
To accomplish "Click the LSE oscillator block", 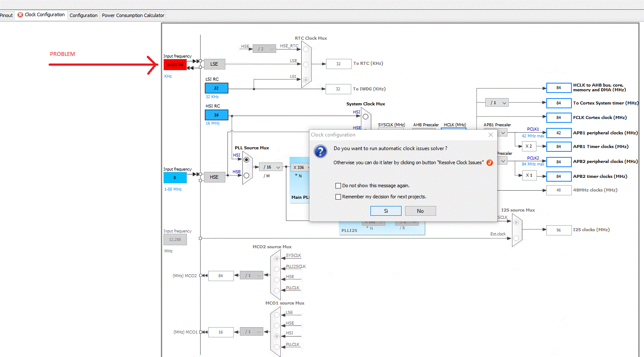I will point(214,64).
